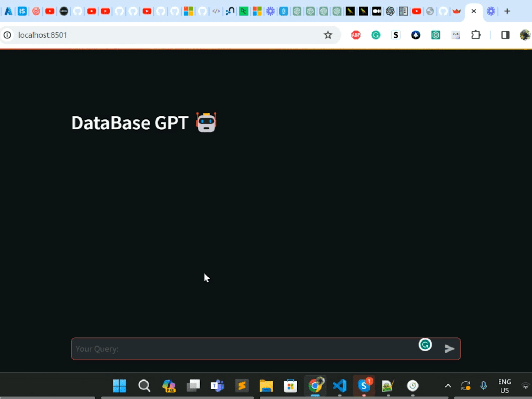This screenshot has width=532, height=399.
Task: Open the ABP Adblock Plus extension
Action: pos(356,35)
